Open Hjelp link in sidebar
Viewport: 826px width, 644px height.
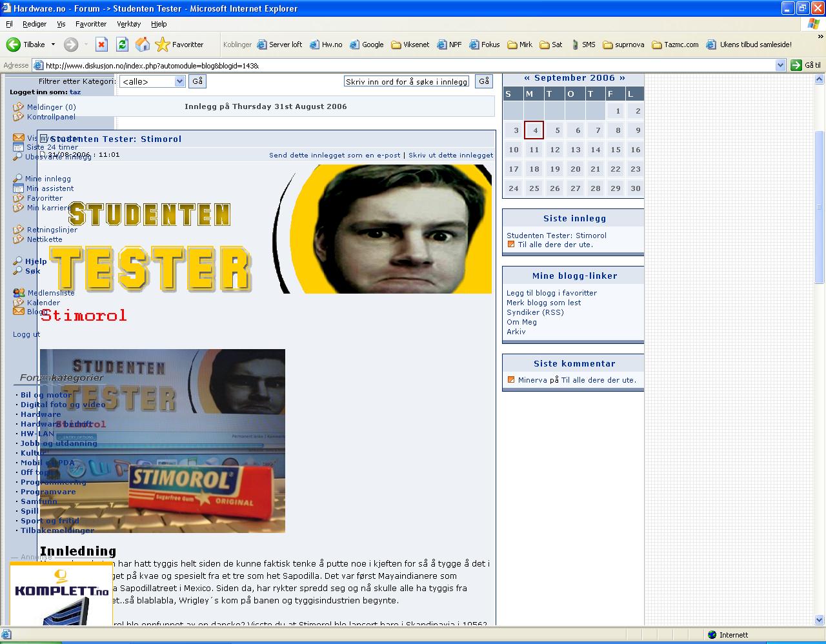pos(36,261)
